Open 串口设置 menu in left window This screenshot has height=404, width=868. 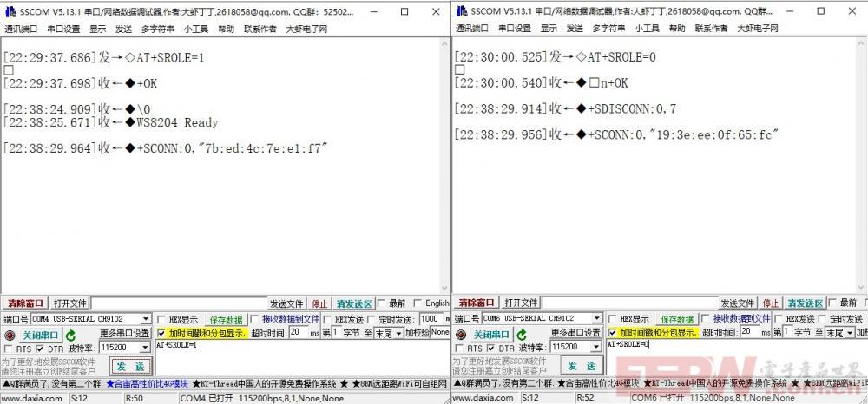pyautogui.click(x=63, y=29)
